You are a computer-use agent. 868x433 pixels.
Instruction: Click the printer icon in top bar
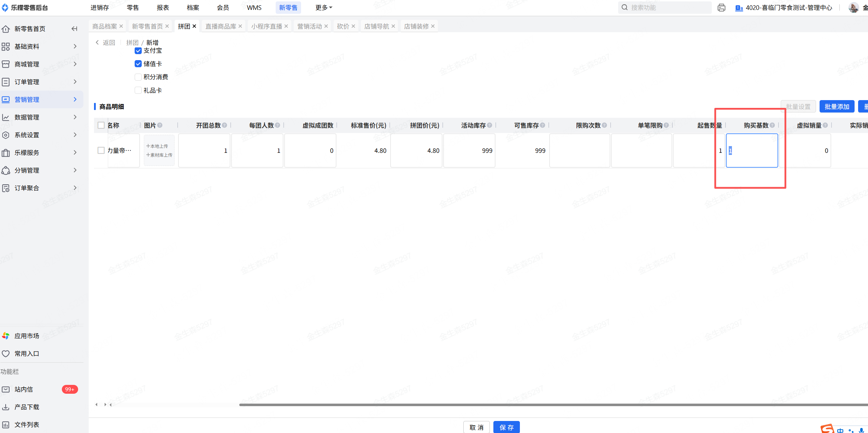coord(721,7)
